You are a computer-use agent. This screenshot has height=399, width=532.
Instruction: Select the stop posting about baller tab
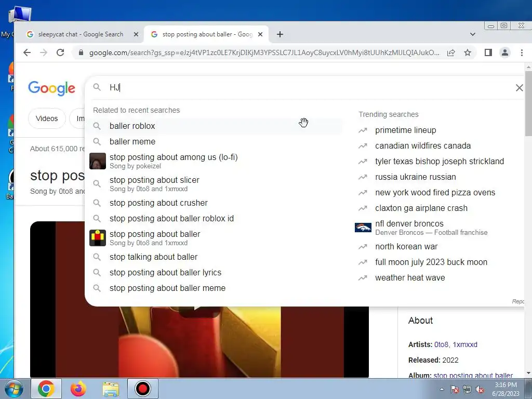click(x=207, y=34)
